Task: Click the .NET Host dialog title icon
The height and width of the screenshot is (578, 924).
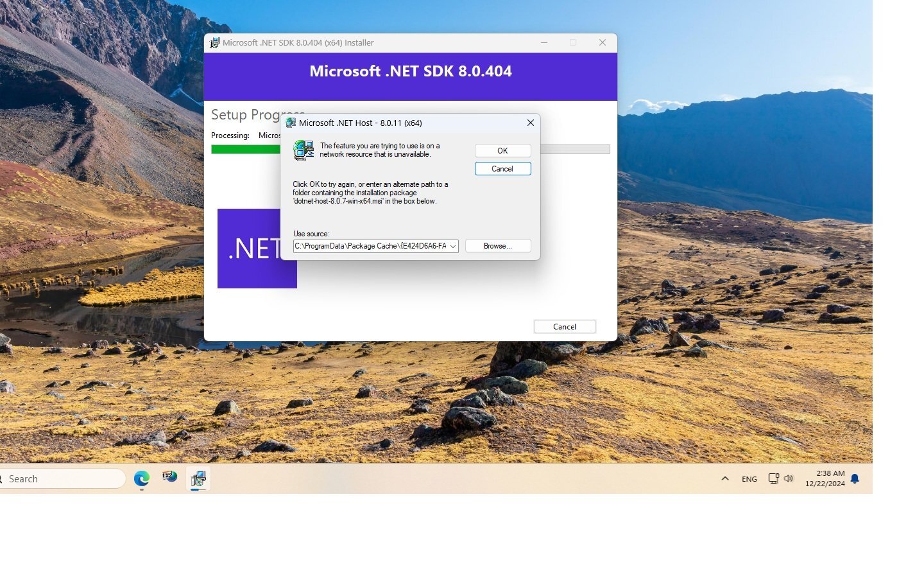Action: point(291,123)
